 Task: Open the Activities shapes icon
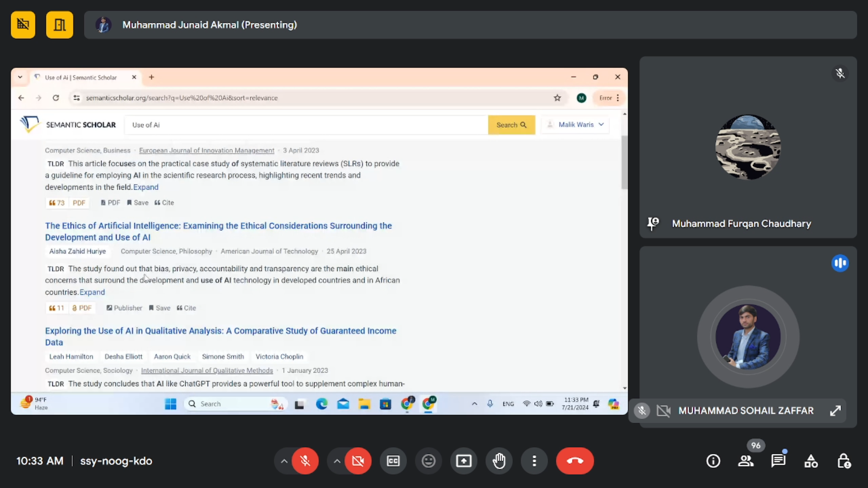[811, 461]
